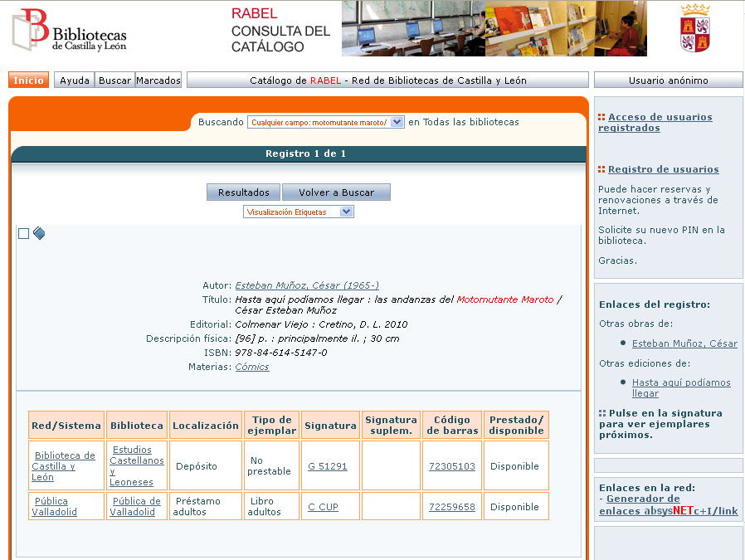Screen dimensions: 745x560
Task: Open Pública Valladolid system link
Action: (54, 506)
